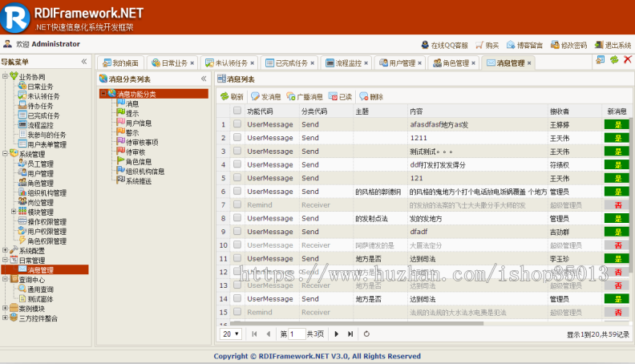
Task: Open blog comments (博客留言) link
Action: point(524,45)
